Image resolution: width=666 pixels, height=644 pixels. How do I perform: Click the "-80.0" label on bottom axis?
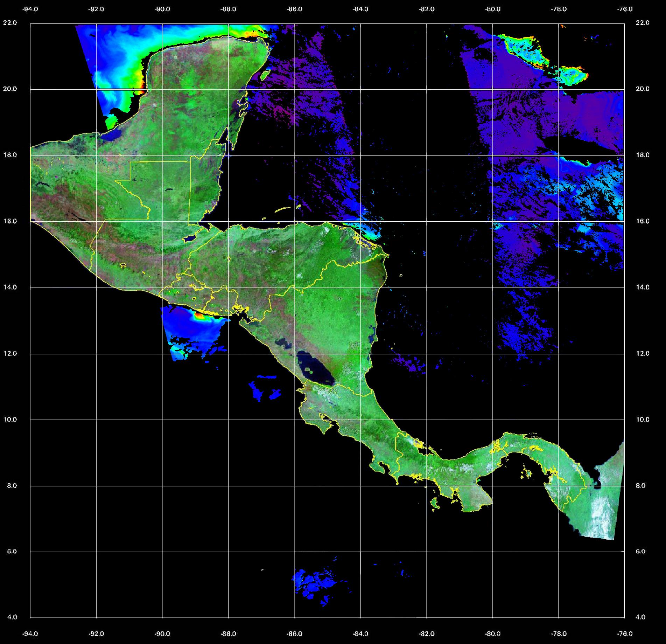[x=492, y=633]
